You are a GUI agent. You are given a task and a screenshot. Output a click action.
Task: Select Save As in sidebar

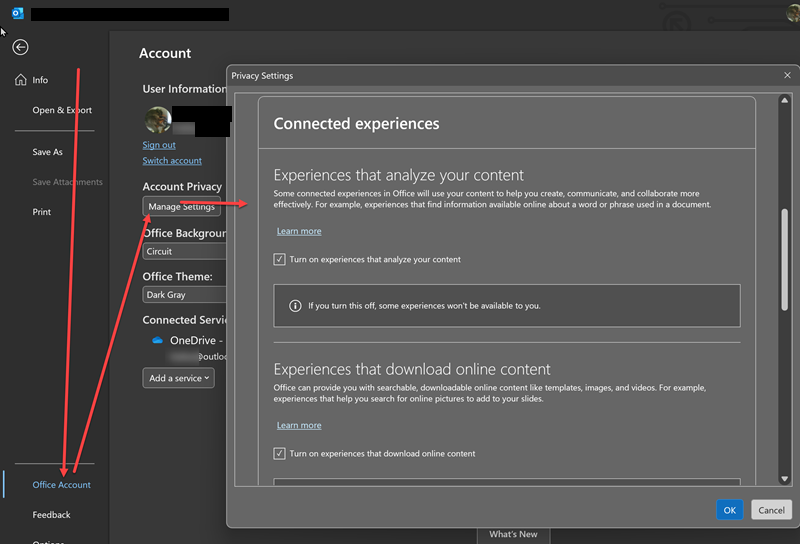pos(47,152)
